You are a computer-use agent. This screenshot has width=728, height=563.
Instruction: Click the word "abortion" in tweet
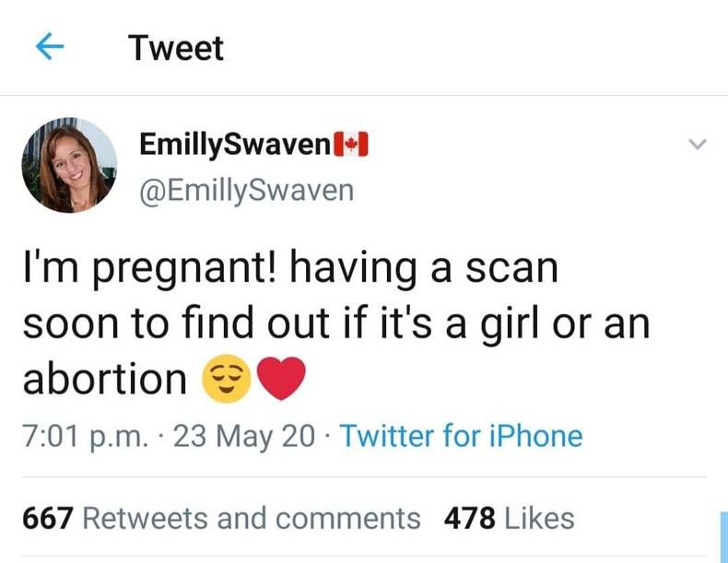pyautogui.click(x=105, y=379)
